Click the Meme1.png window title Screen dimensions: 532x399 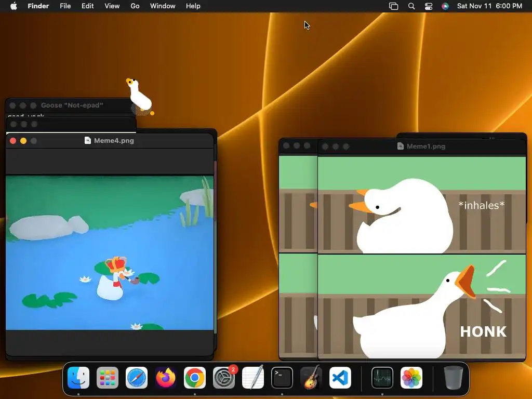click(x=426, y=146)
